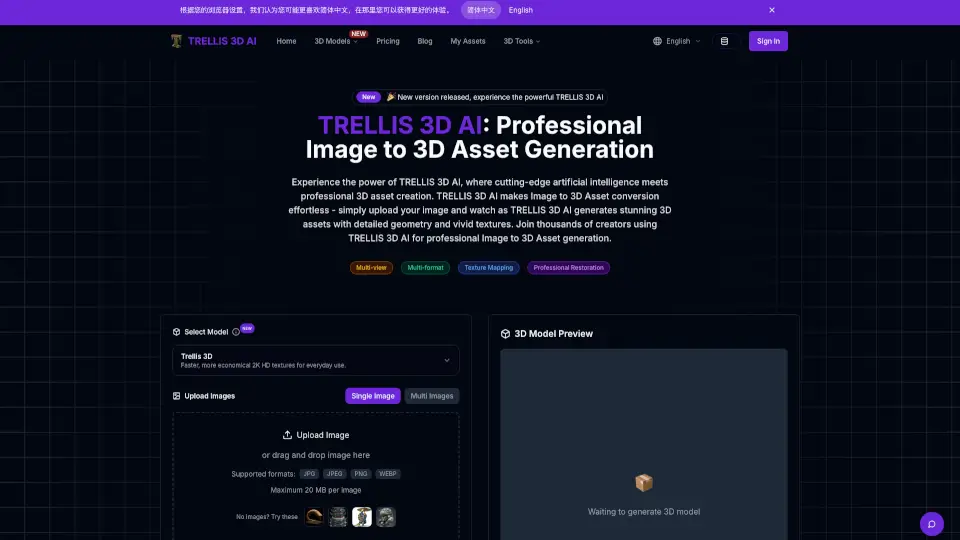Click the credits coin icon in header
Viewport: 960px width, 540px height.
pyautogui.click(x=725, y=41)
